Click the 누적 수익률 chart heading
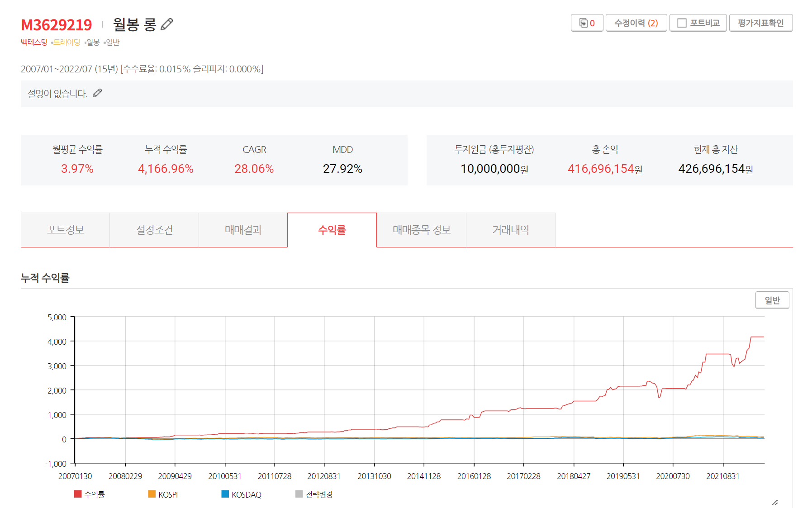 click(45, 278)
